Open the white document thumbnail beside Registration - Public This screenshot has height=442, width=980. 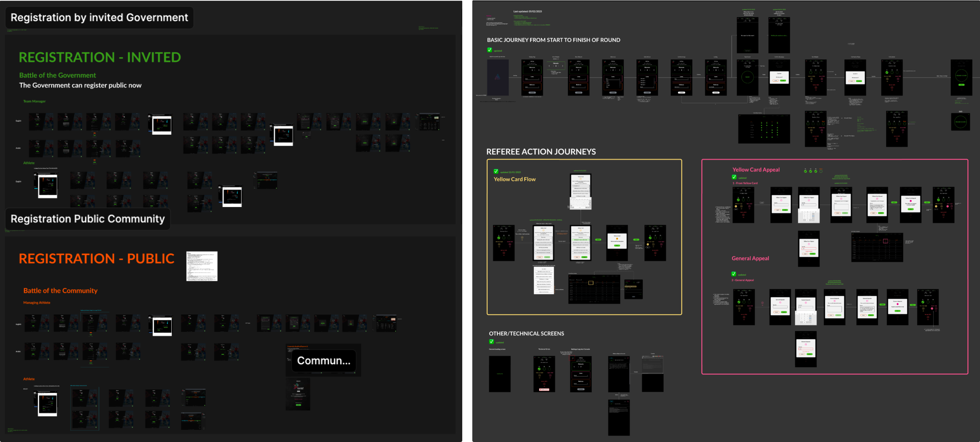tap(202, 266)
